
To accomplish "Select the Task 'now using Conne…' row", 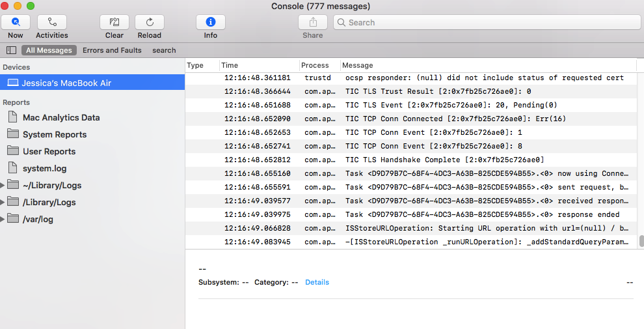I will point(410,173).
